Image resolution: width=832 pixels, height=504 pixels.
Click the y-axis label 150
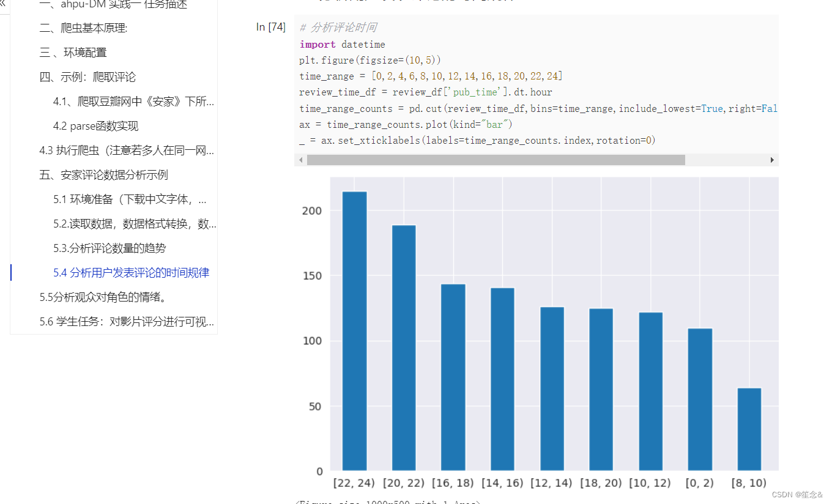click(311, 276)
